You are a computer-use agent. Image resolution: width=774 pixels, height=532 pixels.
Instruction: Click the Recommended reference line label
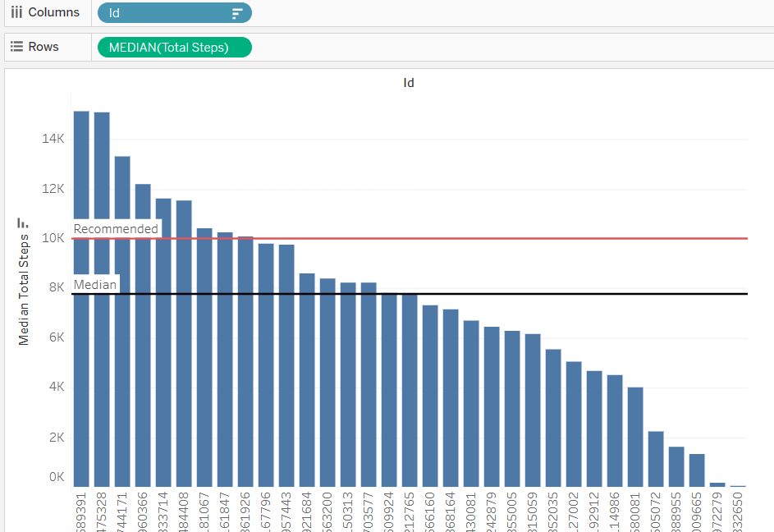[116, 229]
